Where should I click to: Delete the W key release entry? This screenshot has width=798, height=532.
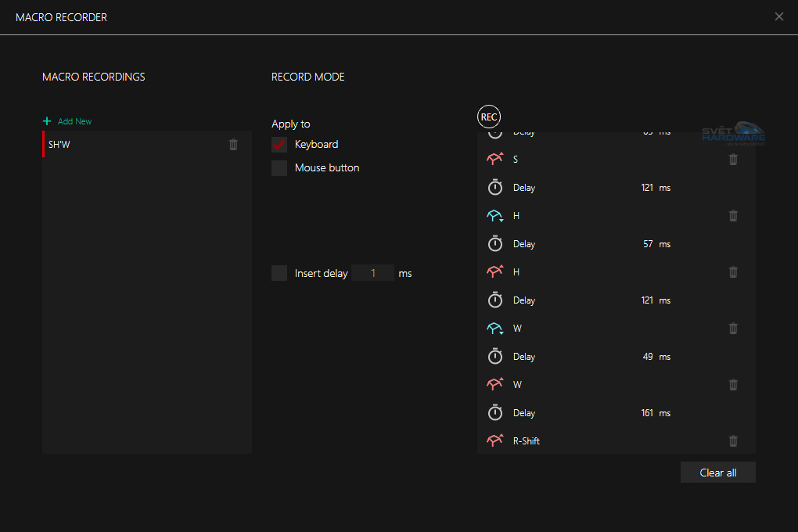[x=733, y=385]
